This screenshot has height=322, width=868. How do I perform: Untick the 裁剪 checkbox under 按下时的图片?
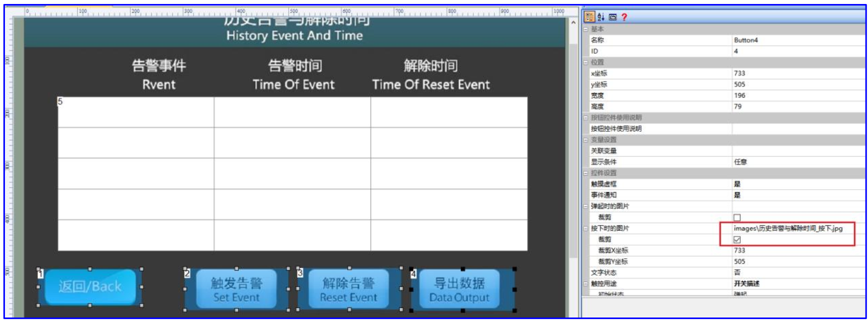click(737, 239)
